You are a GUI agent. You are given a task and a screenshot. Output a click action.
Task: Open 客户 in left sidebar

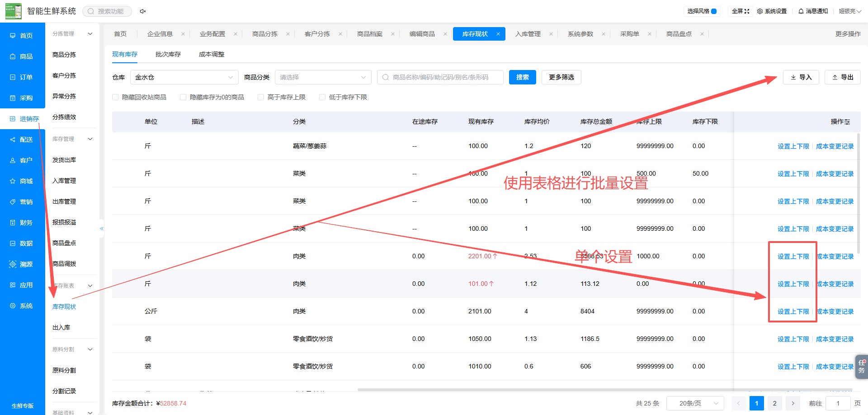[23, 160]
